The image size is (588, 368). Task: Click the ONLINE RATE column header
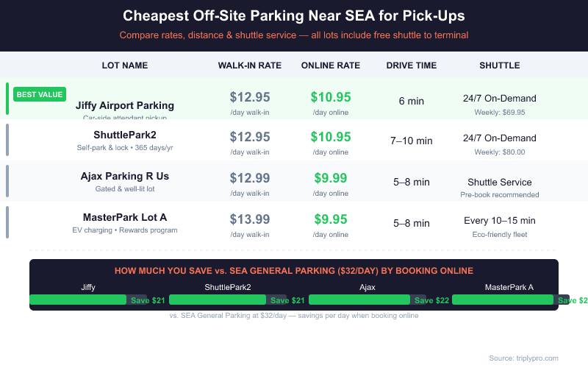click(x=331, y=66)
